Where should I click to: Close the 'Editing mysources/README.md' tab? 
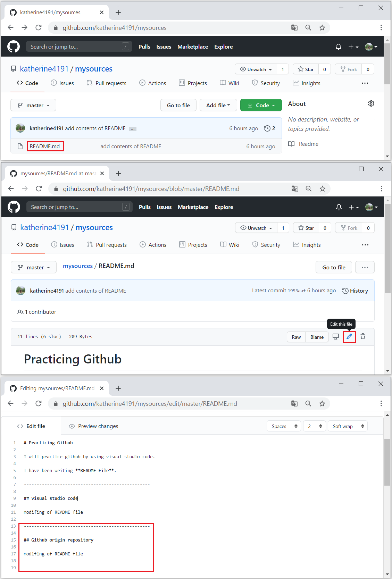[102, 388]
